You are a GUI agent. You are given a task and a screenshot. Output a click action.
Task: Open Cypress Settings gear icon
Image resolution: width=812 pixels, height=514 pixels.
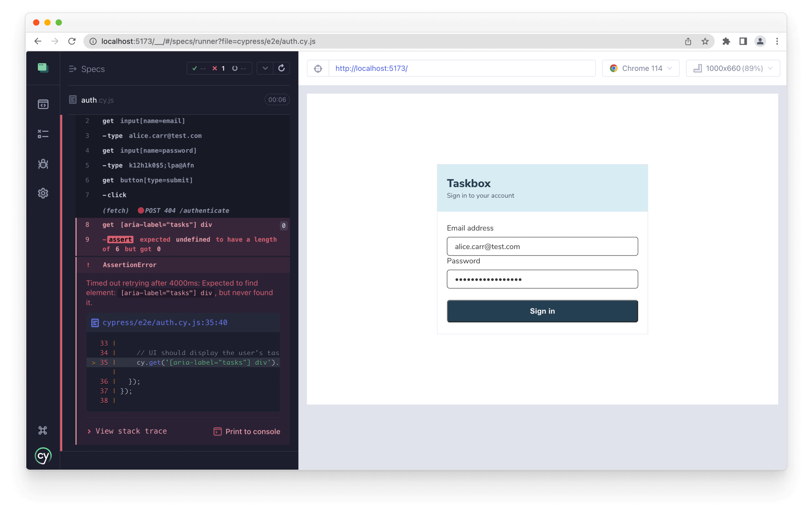pyautogui.click(x=43, y=193)
